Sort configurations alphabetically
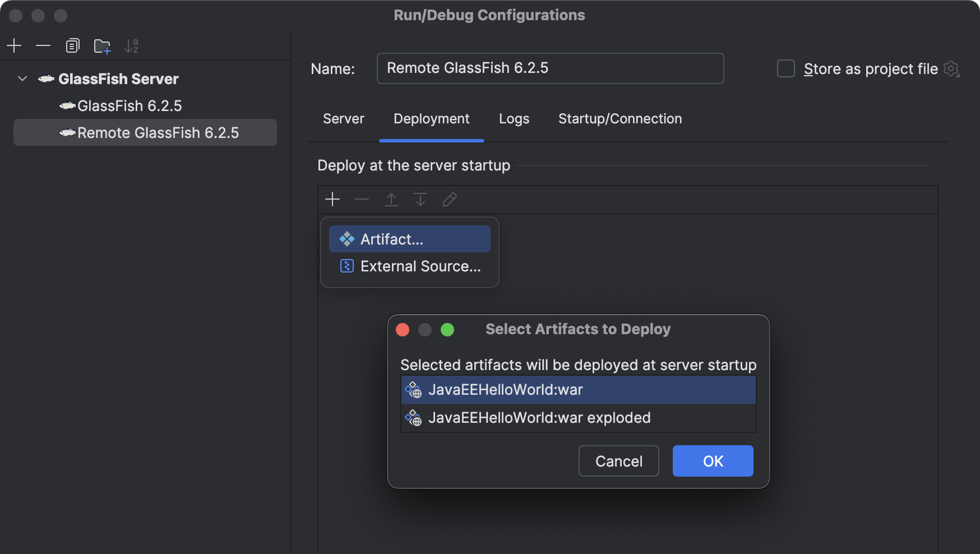980x554 pixels. pyautogui.click(x=132, y=46)
